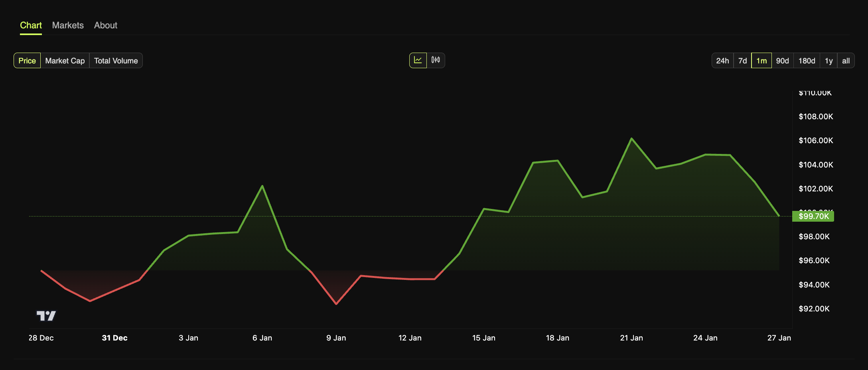Show the 1y price history
This screenshot has width=868, height=370.
(829, 61)
